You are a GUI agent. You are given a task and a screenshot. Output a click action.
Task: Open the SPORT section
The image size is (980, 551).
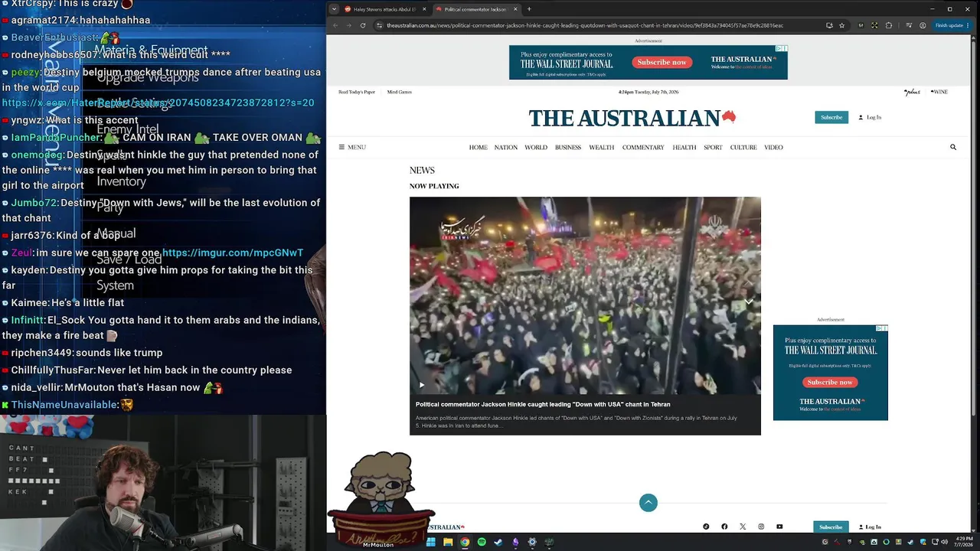[x=713, y=147]
